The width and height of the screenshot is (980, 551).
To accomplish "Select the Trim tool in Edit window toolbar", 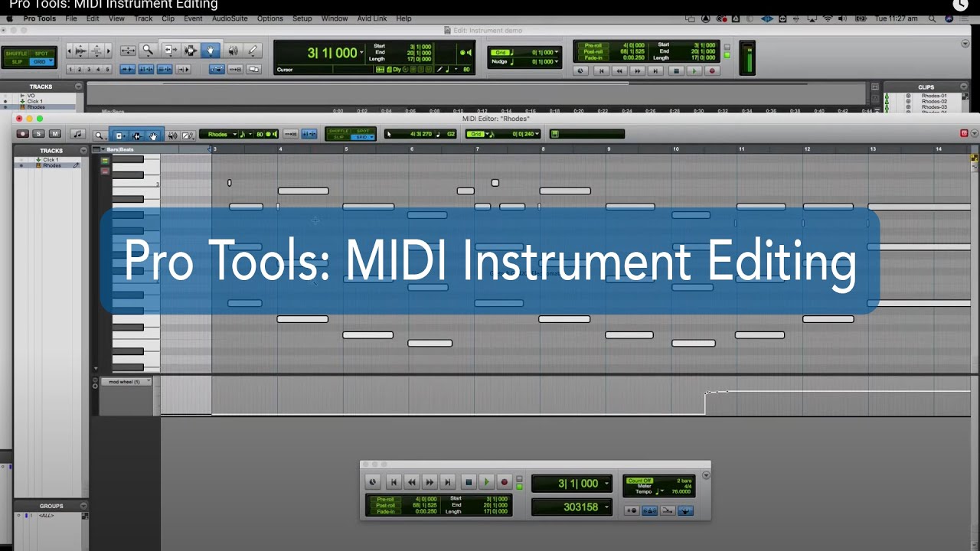I will click(x=170, y=51).
